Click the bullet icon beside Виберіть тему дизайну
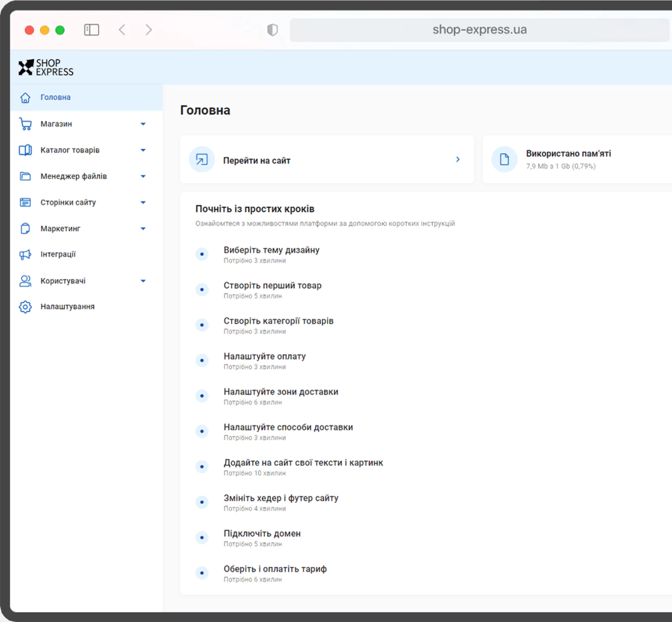This screenshot has width=672, height=622. (x=202, y=254)
